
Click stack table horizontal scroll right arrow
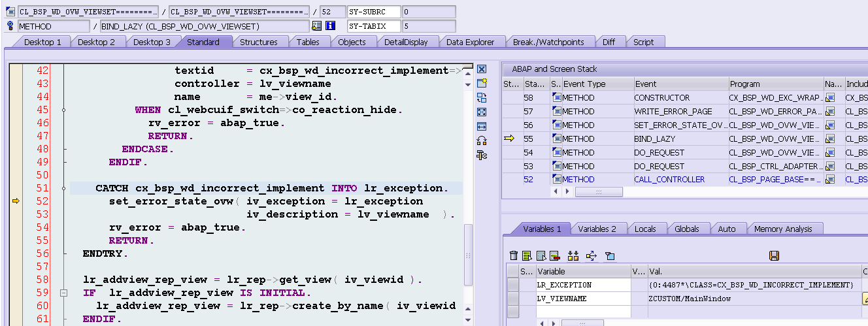tap(567, 192)
